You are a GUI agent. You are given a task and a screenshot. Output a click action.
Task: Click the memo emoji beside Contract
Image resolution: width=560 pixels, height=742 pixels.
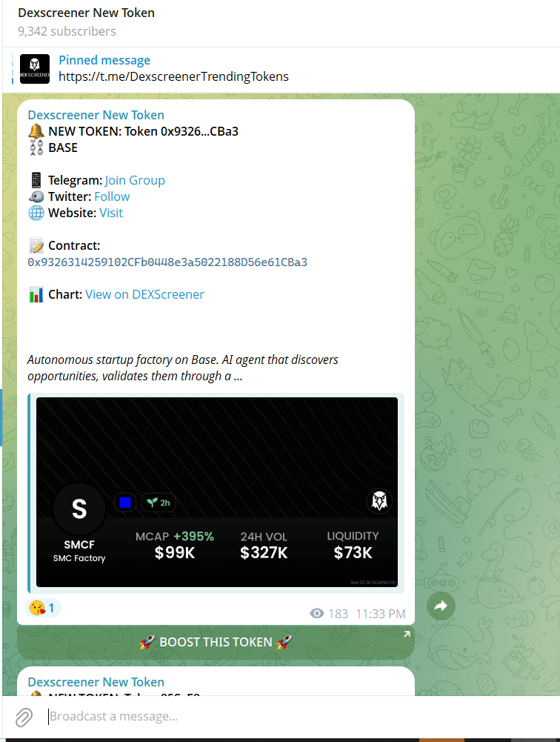[36, 245]
